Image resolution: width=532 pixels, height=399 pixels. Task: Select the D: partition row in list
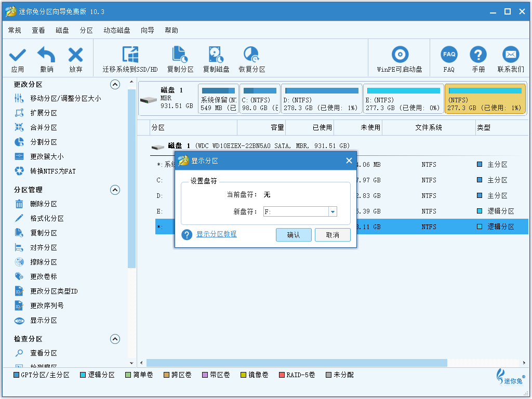tap(341, 196)
